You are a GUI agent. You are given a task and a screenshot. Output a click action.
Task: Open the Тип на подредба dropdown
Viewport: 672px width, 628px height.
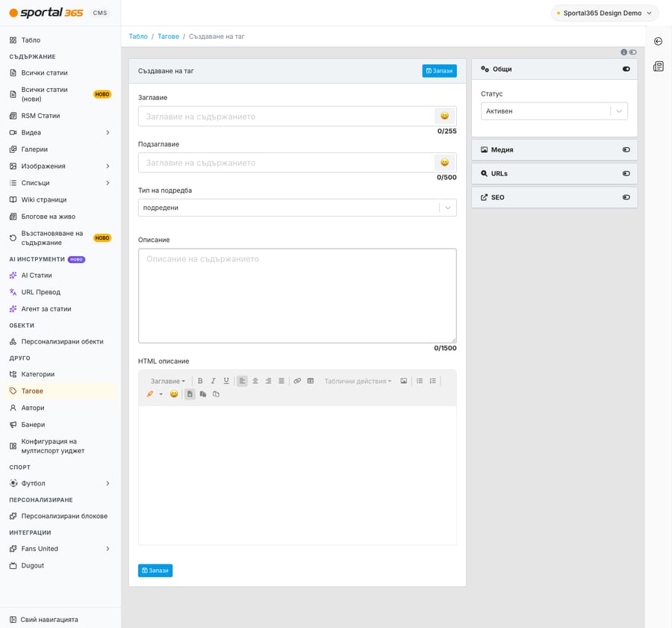tap(297, 208)
